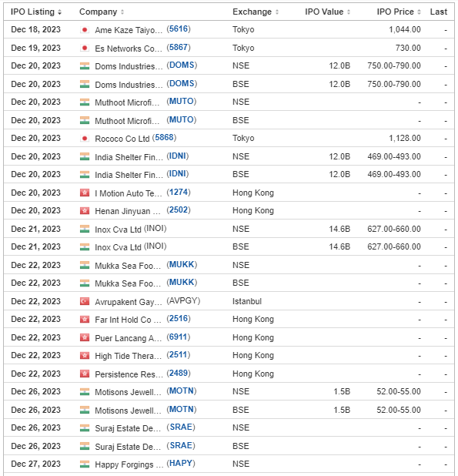The width and height of the screenshot is (458, 476).
Task: Open ticker link 5868 for Rococo
Action: (164, 138)
